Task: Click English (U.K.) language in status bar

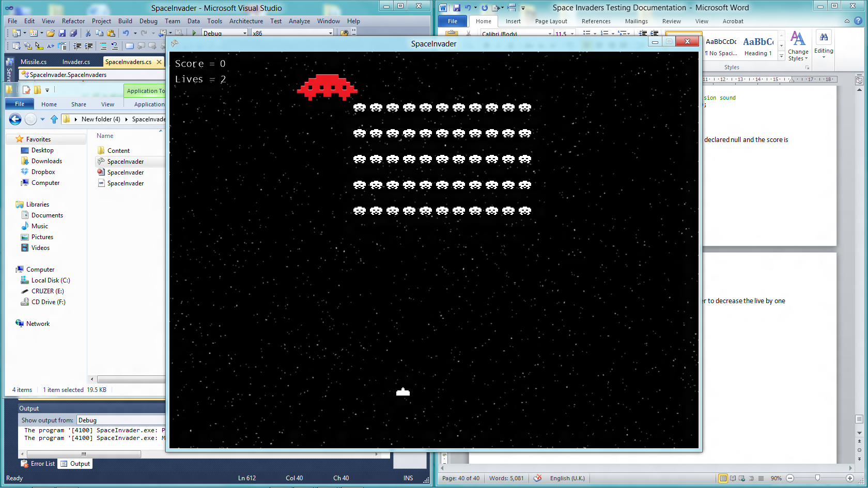Action: pos(567,478)
